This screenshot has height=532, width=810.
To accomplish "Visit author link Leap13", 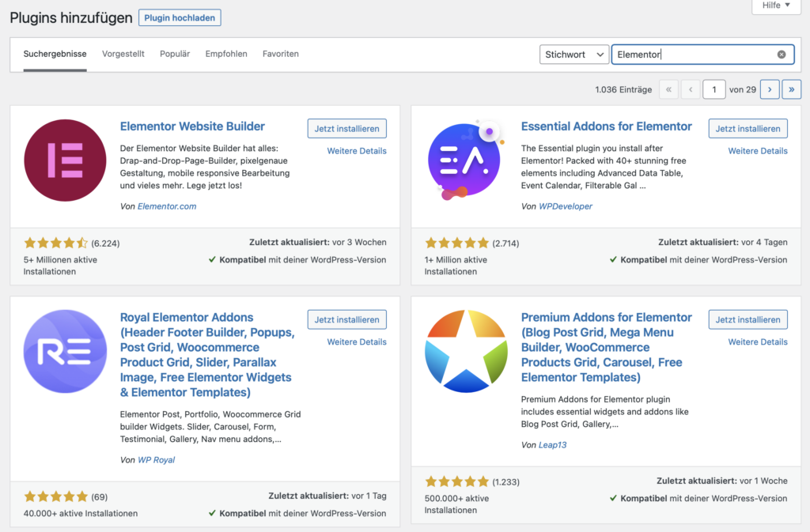I will coord(553,445).
